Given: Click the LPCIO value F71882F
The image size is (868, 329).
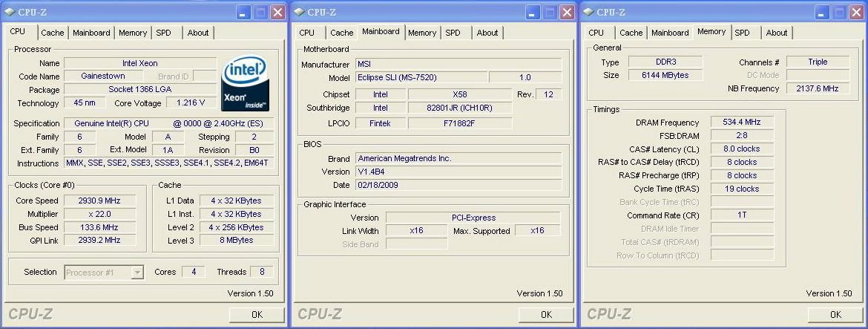Looking at the screenshot, I should 459,123.
